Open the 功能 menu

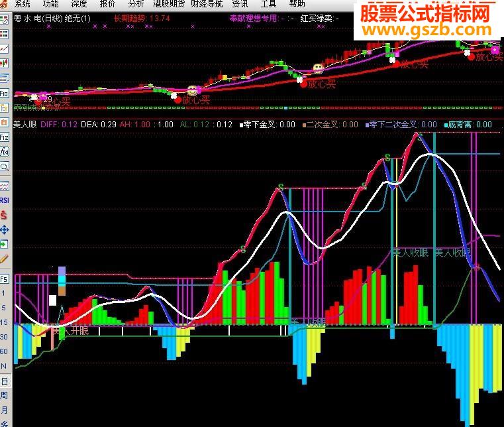click(51, 4)
